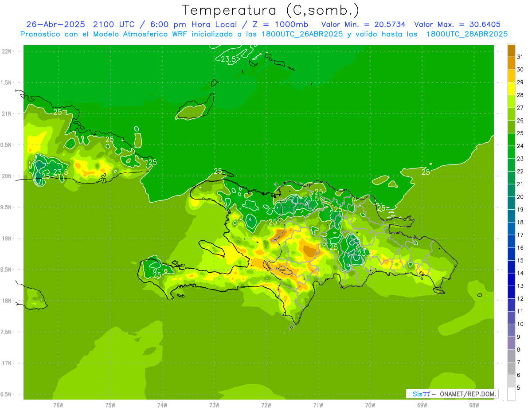The height and width of the screenshot is (411, 532).
Task: Click the 'SisTT' logo text
Action: point(421,394)
